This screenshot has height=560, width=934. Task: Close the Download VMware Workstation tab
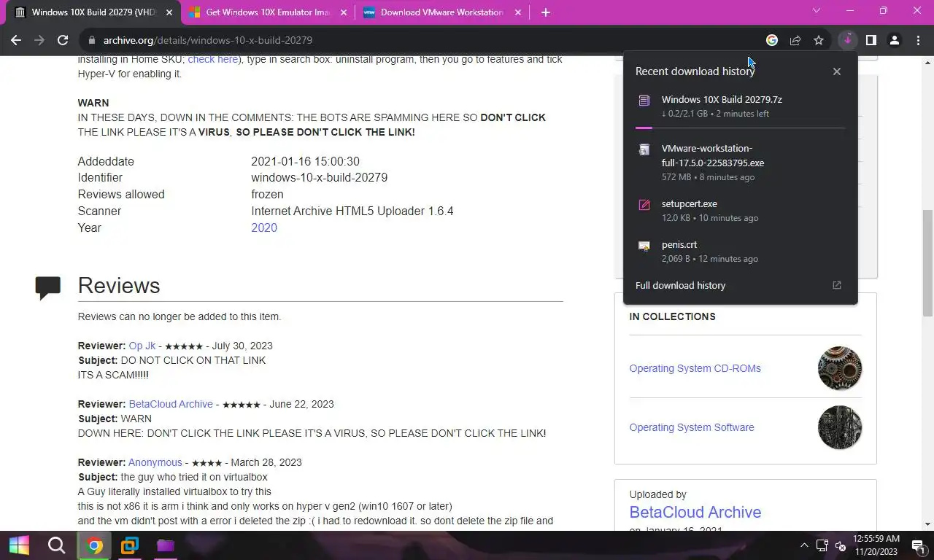518,12
